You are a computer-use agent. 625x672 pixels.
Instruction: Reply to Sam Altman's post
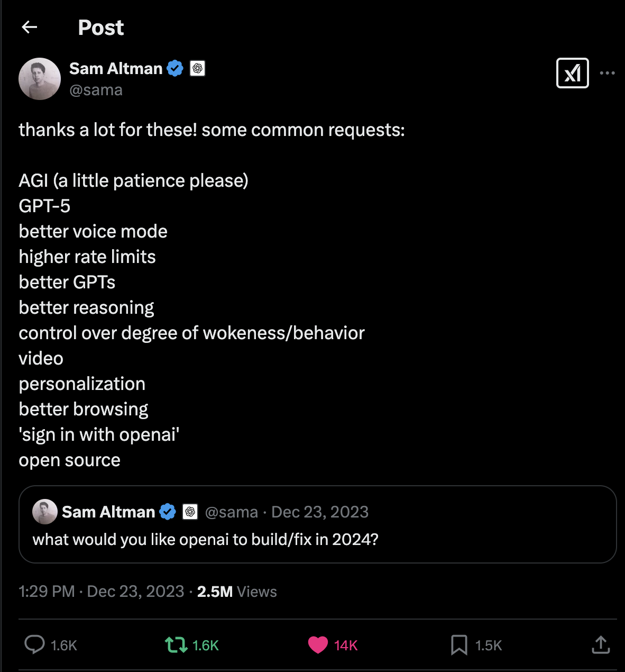(x=35, y=645)
